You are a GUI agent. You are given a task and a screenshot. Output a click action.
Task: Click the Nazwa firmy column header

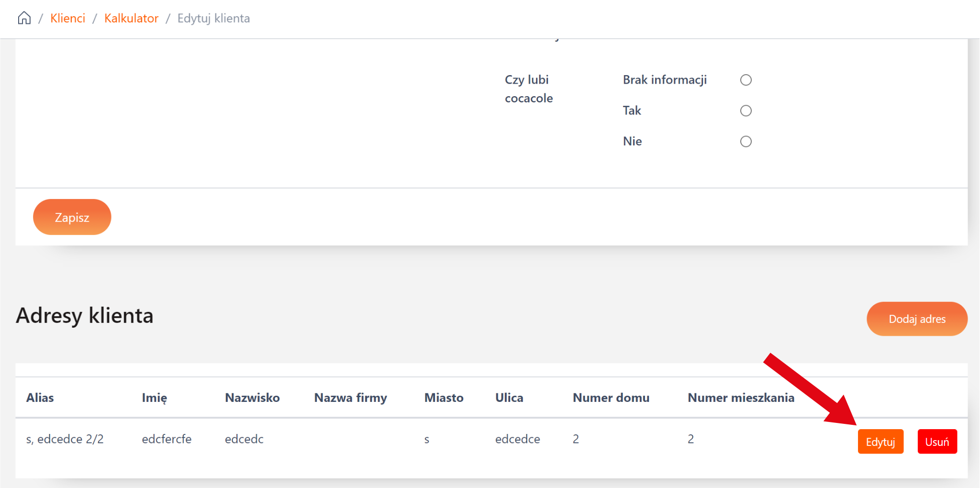tap(350, 398)
